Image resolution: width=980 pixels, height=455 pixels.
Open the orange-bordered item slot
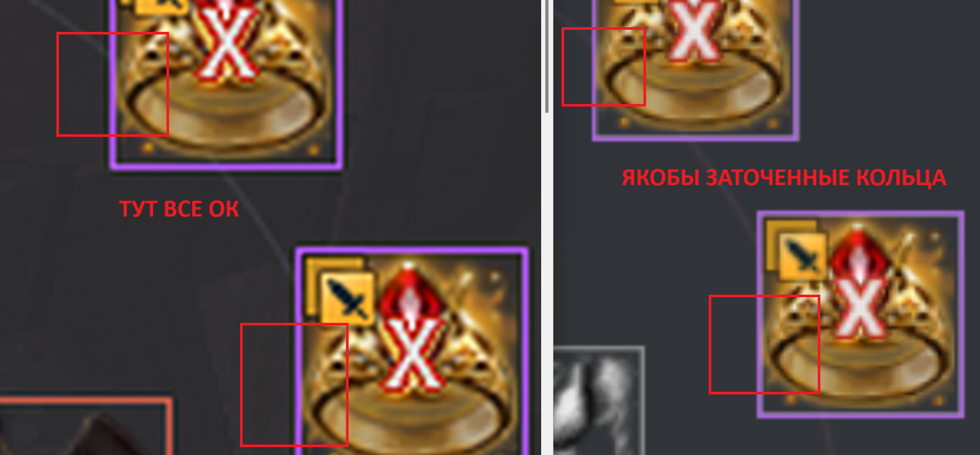tap(86, 426)
